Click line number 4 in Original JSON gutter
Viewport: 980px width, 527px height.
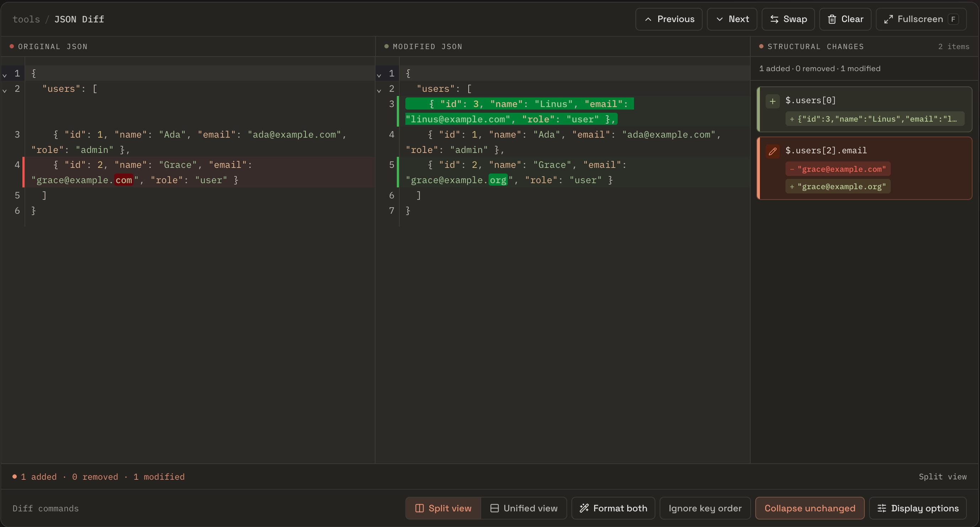point(17,165)
